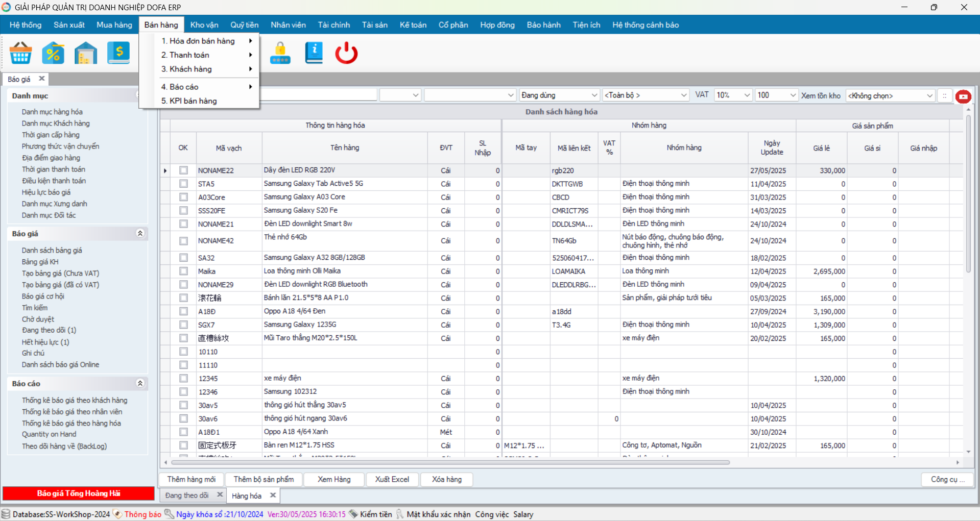
Task: Open the VAT 10% dropdown
Action: pos(733,95)
